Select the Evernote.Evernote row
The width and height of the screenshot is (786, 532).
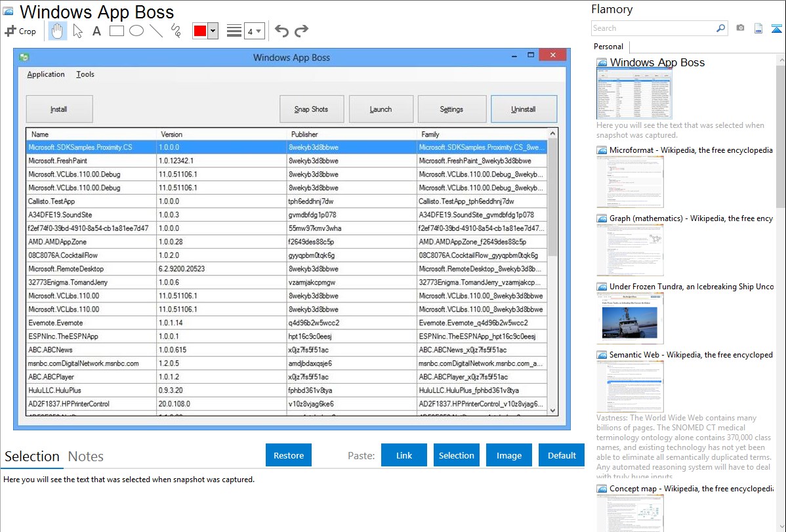pos(287,323)
